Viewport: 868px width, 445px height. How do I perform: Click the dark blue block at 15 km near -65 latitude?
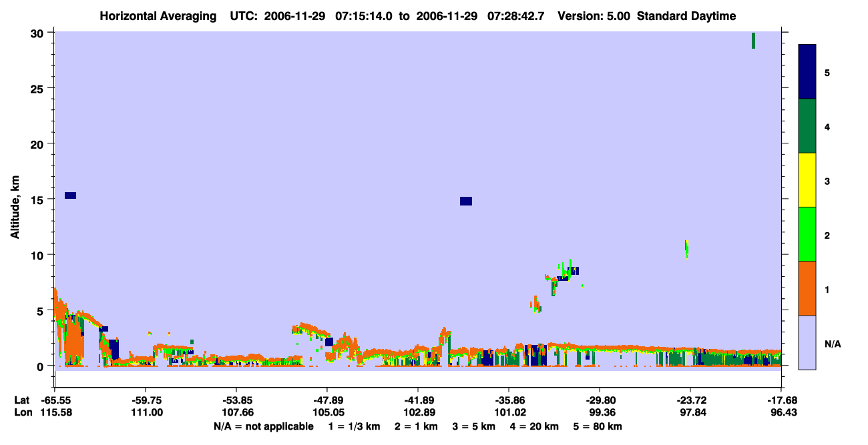click(x=70, y=195)
